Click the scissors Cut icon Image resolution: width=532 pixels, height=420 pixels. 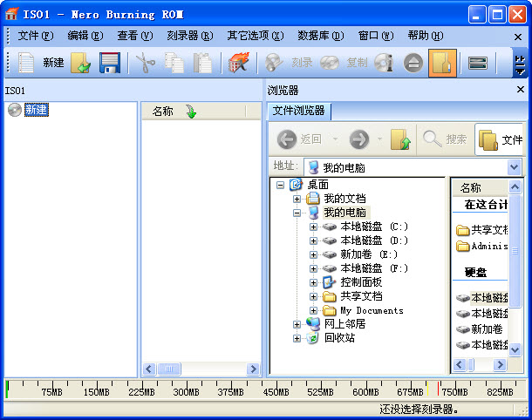(x=146, y=63)
